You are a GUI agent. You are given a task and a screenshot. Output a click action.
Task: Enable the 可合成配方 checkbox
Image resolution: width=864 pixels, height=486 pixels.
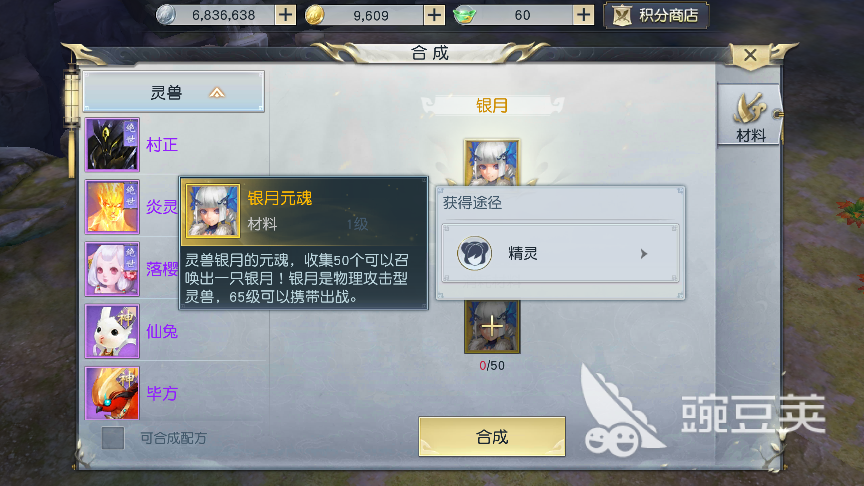(113, 438)
